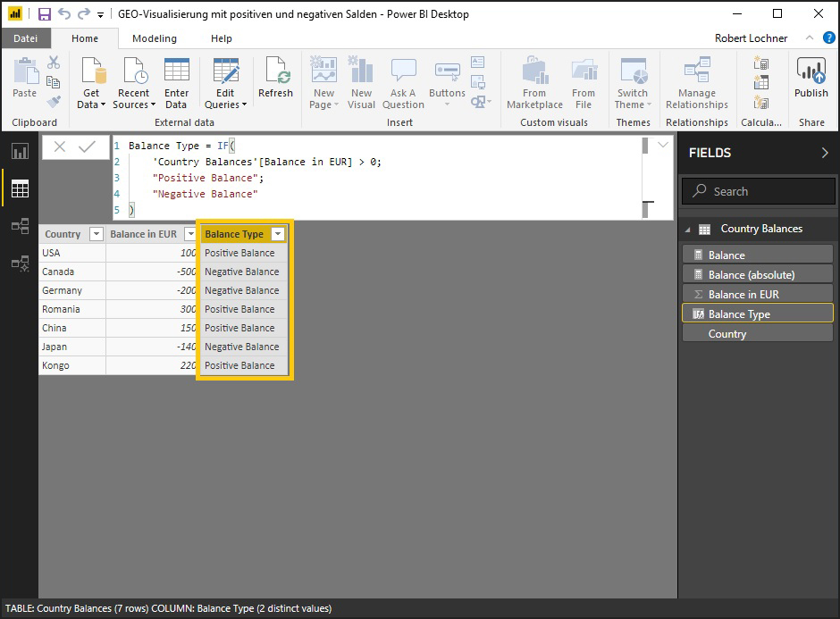Open the Datei file menu
This screenshot has height=619, width=840.
26,38
